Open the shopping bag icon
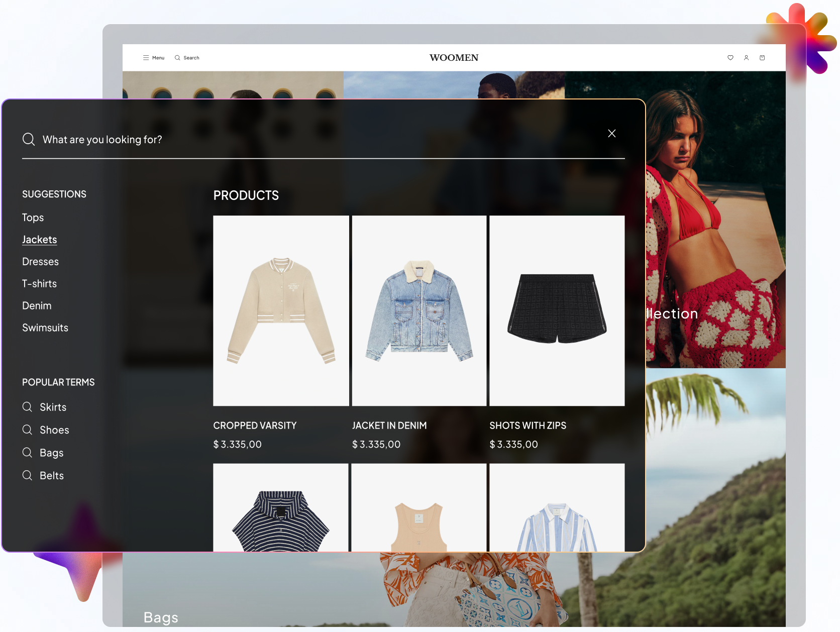This screenshot has width=840, height=632. (x=762, y=58)
